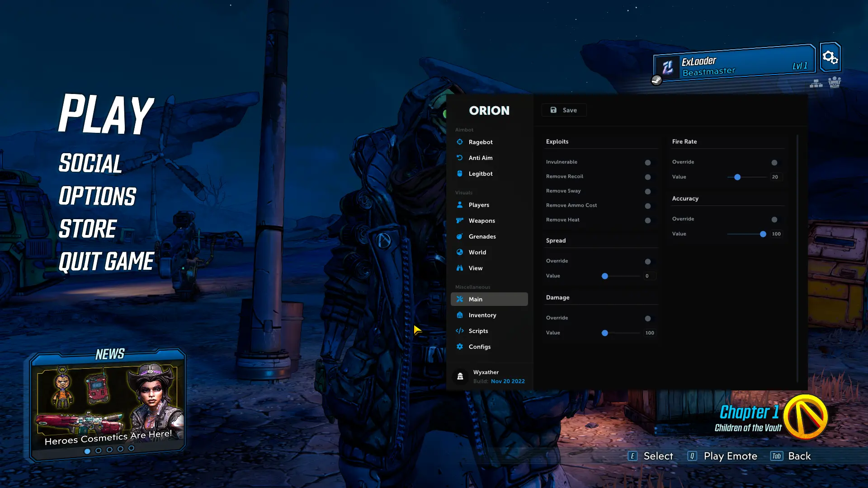Expand the World visuals section
This screenshot has height=488, width=868.
coord(477,252)
